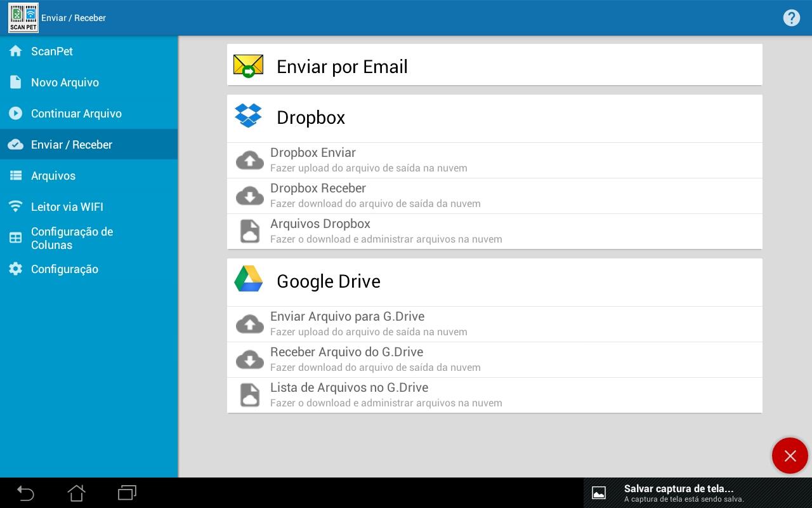Tap the Android back arrow
Screen dimensions: 812x508
coord(25,493)
